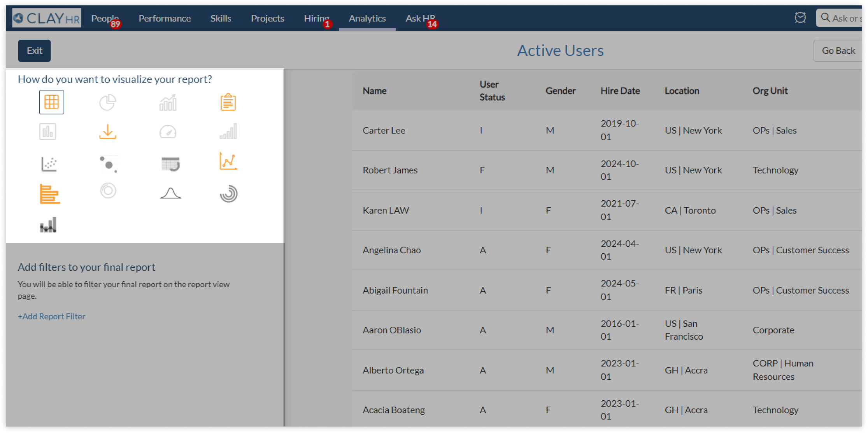
Task: Select the radial spiral chart icon
Action: coord(229,194)
